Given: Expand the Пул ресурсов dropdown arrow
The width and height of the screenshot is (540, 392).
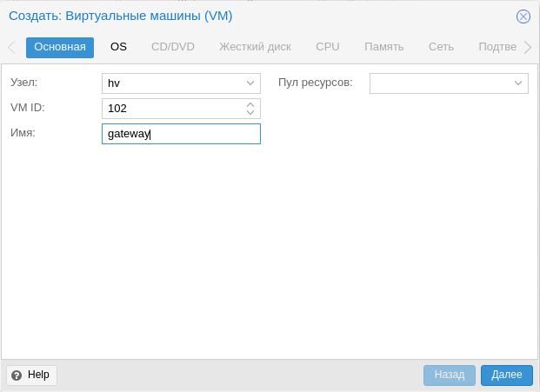Looking at the screenshot, I should point(518,83).
